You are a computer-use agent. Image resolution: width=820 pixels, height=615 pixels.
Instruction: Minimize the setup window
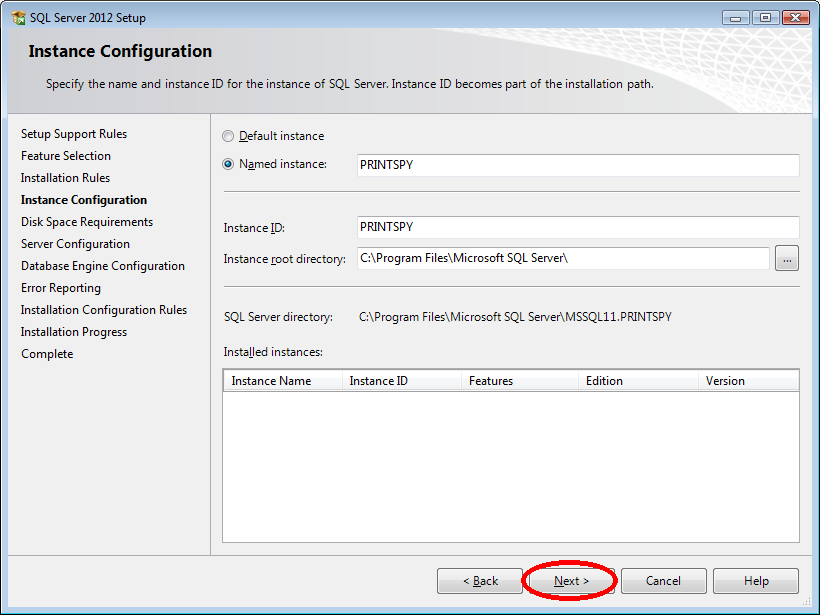tap(735, 18)
